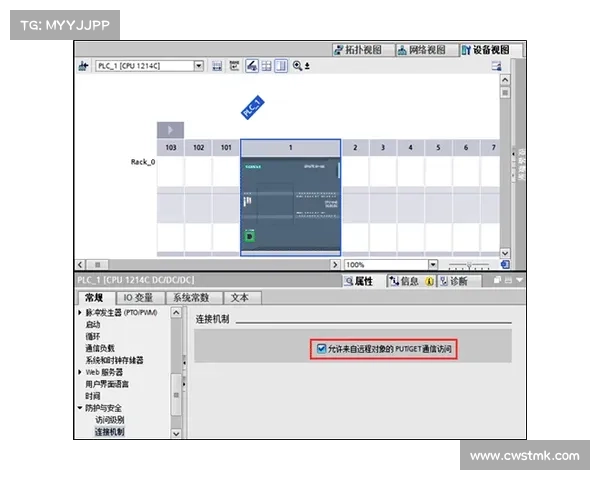Expand the rack arrow button above slot 103

pyautogui.click(x=170, y=130)
